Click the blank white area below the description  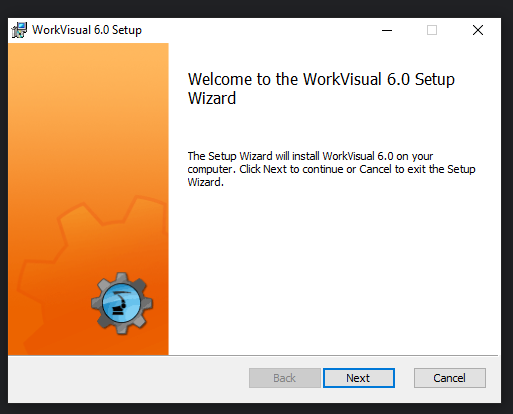[333, 270]
